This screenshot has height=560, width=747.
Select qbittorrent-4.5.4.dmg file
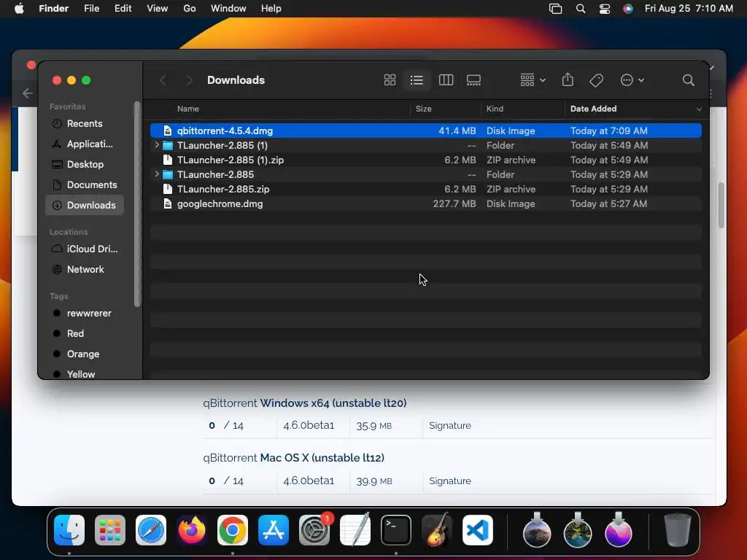[426, 131]
